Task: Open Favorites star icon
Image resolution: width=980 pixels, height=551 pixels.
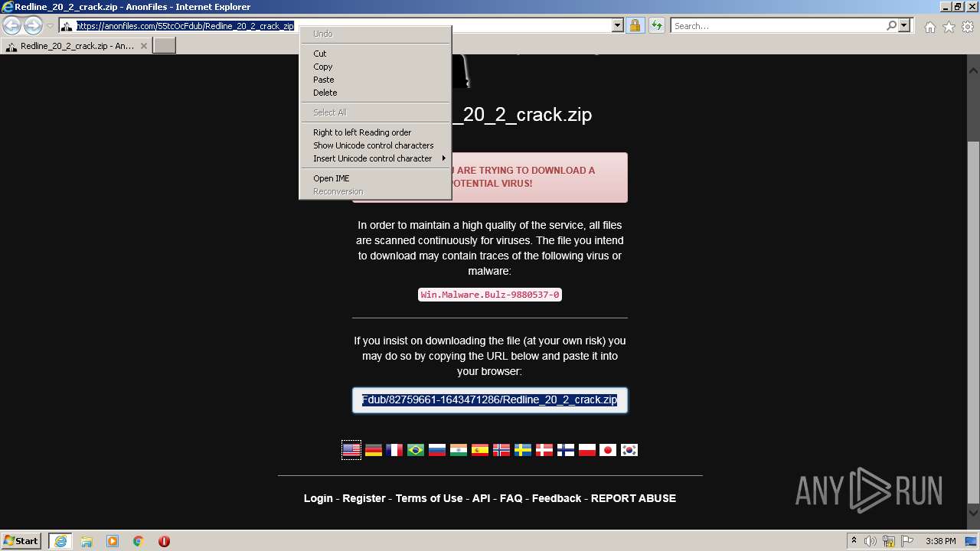Action: tap(949, 27)
